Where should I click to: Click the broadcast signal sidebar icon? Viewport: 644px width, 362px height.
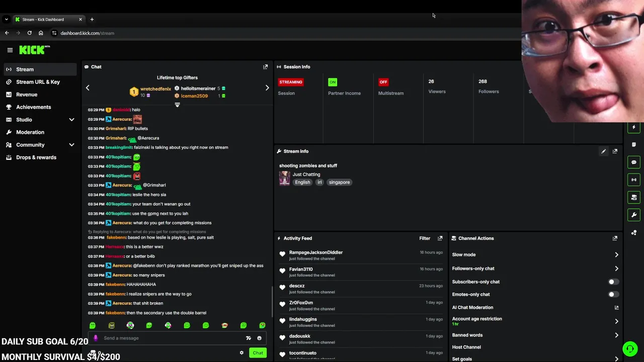tap(634, 179)
